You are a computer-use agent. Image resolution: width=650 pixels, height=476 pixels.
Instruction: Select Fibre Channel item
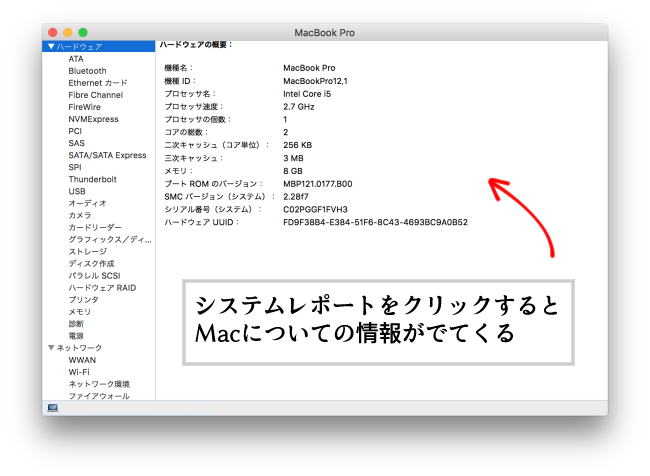96,95
